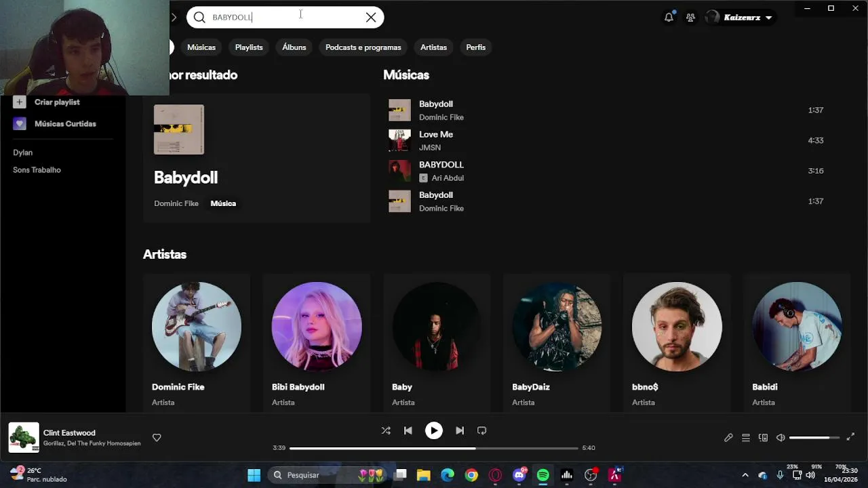868x488 pixels.
Task: Open the Windows Start menu
Action: click(254, 475)
